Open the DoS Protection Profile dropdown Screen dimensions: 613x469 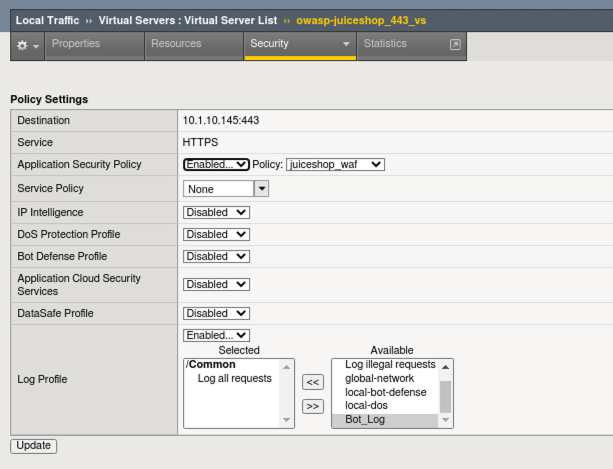pyautogui.click(x=216, y=234)
